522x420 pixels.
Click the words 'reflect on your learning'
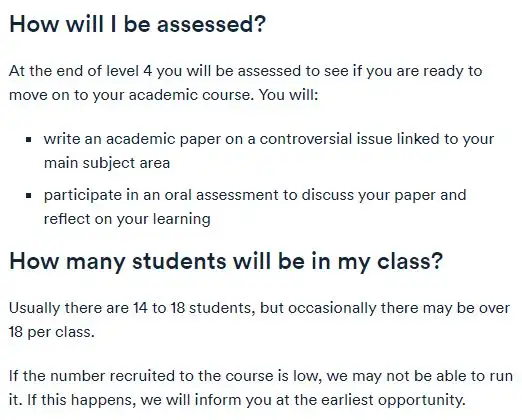(127, 219)
